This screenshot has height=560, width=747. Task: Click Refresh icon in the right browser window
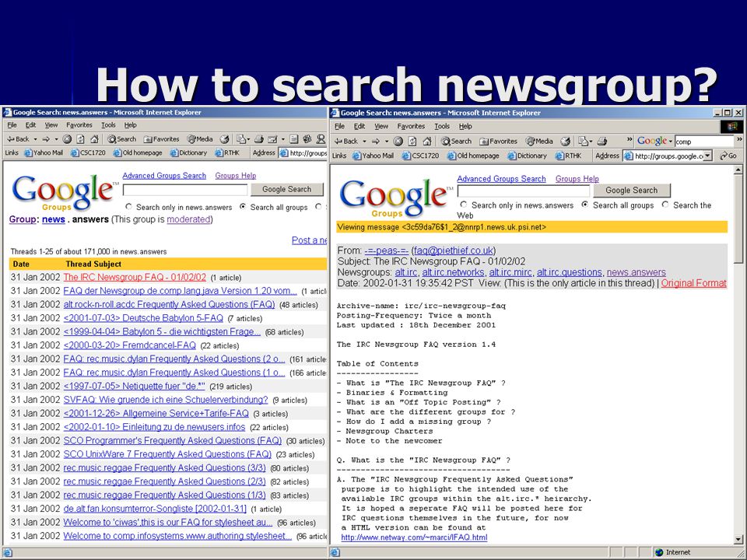pos(412,141)
